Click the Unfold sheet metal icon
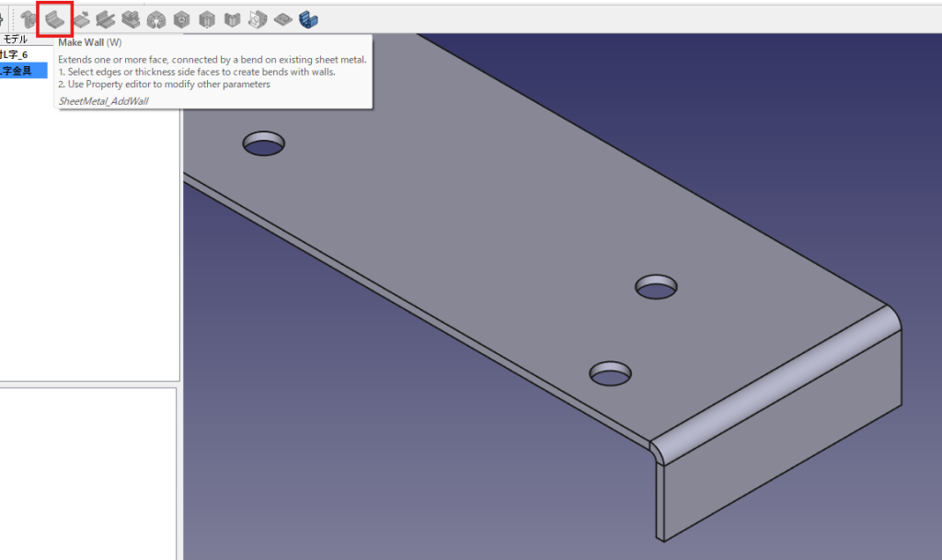 tap(132, 18)
